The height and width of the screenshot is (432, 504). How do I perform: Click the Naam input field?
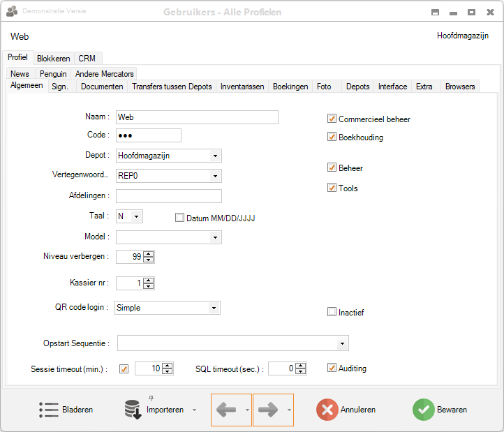tap(197, 117)
